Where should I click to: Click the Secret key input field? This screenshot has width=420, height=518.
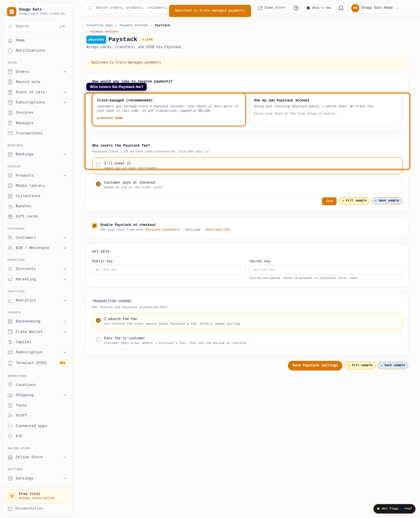coord(326,270)
